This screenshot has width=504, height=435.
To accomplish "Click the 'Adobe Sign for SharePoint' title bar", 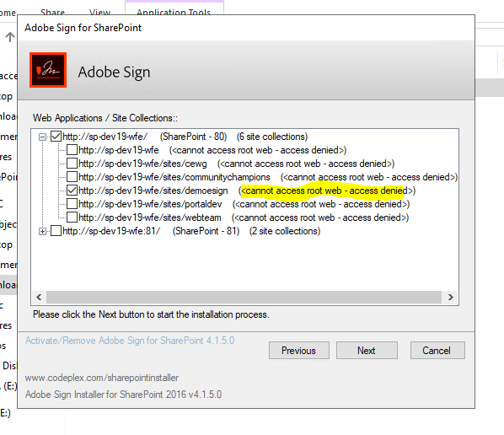I will tap(246, 28).
